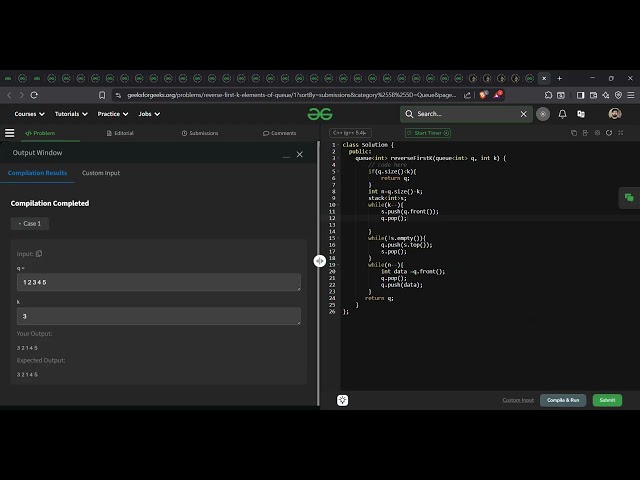640x480 pixels.
Task: Switch to the Submissions tab
Action: 200,133
